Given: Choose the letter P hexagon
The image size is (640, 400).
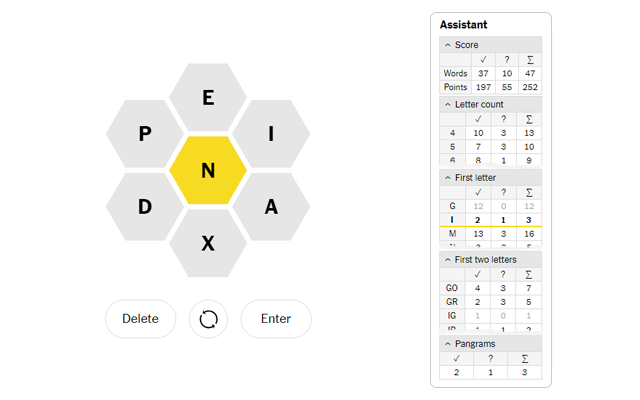Looking at the screenshot, I should [x=145, y=133].
